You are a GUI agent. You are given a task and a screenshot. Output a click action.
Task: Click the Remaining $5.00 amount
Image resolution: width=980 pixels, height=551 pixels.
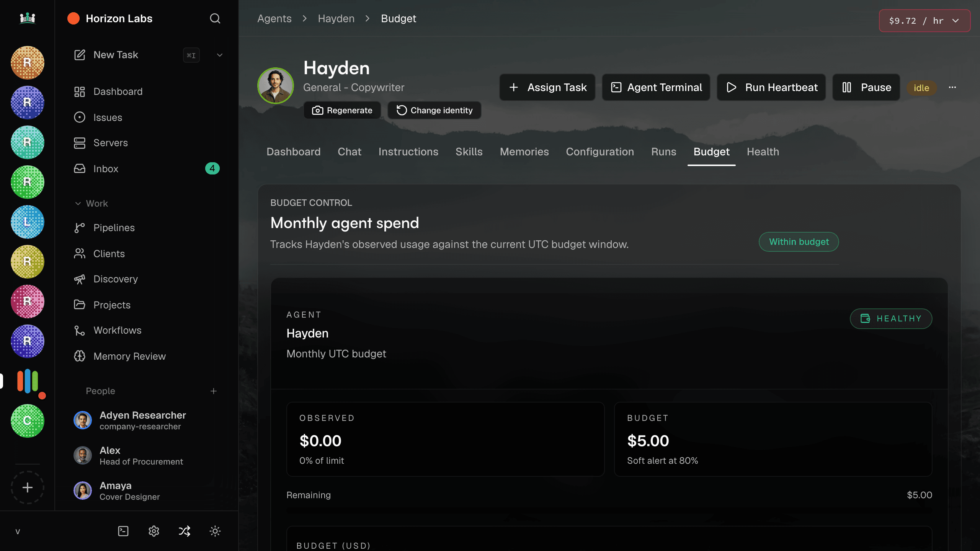coord(920,495)
